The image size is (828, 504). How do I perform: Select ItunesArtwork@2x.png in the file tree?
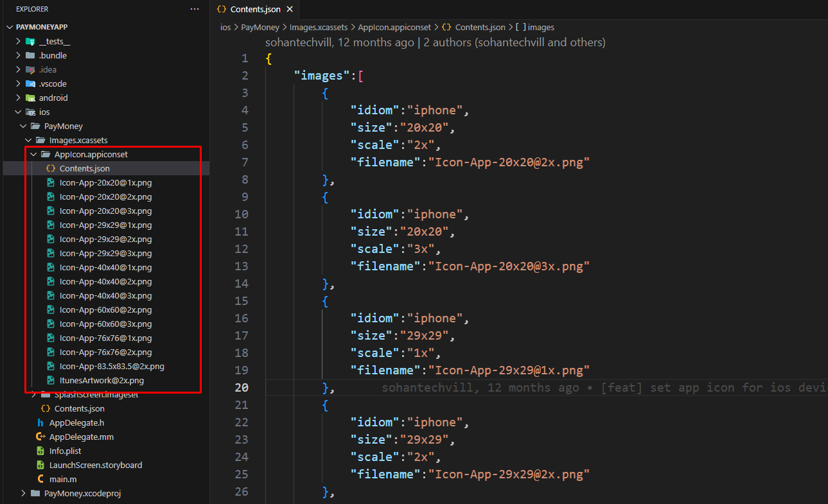point(101,381)
